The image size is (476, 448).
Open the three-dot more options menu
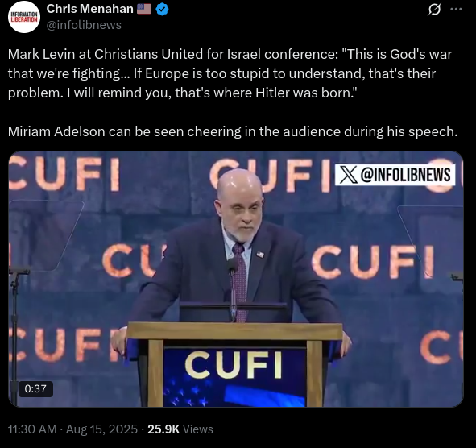[x=456, y=10]
